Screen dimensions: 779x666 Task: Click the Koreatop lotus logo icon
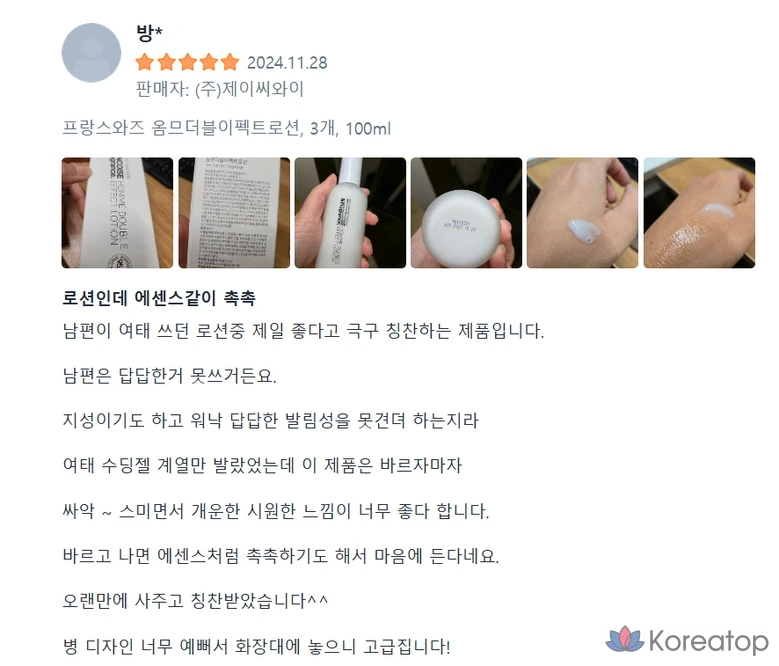[x=624, y=639]
